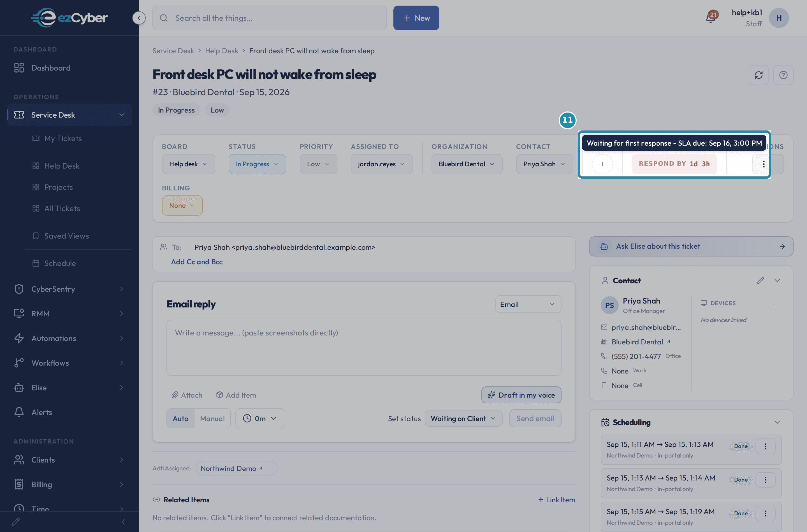Add a tag with the plus circle
Screen dimensions: 807x532
click(602, 164)
